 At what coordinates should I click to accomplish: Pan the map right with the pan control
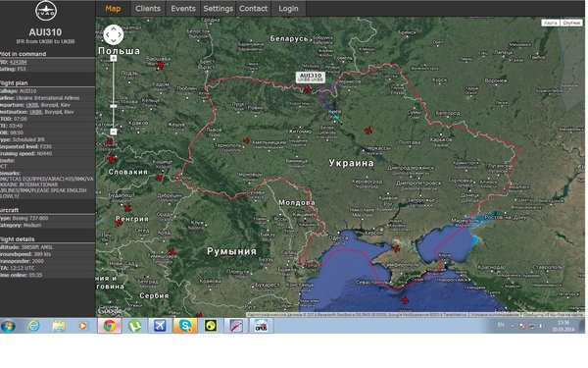tap(120, 35)
